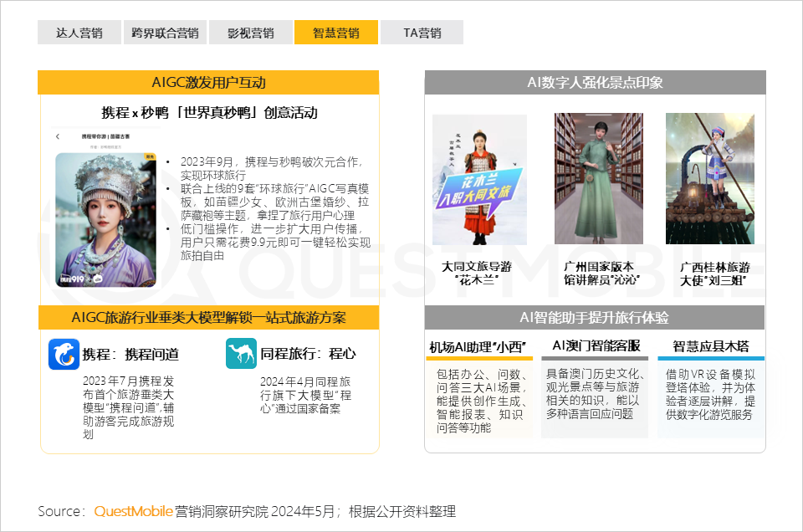This screenshot has height=532, width=803.
Task: Click the AIGC激发用户互动 header
Action: tap(208, 83)
